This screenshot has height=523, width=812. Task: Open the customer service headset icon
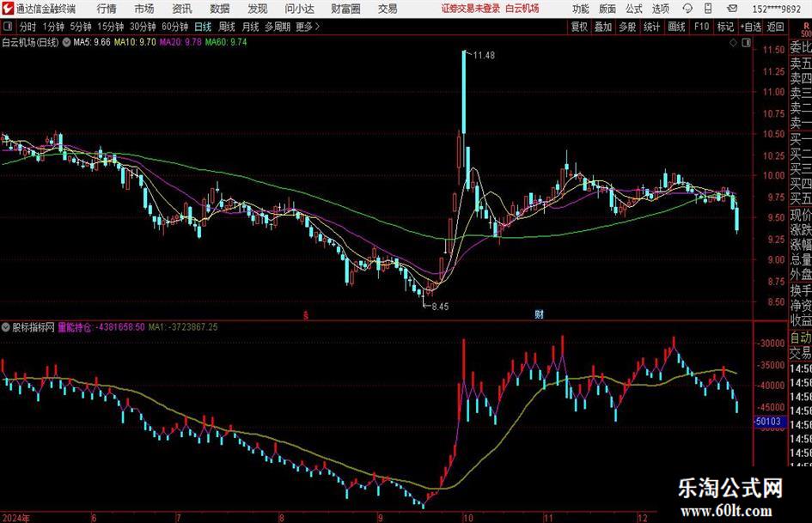pos(687,9)
